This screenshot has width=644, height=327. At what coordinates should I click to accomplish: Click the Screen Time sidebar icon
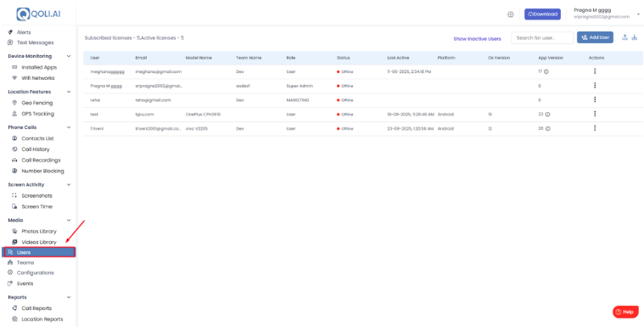tap(14, 206)
